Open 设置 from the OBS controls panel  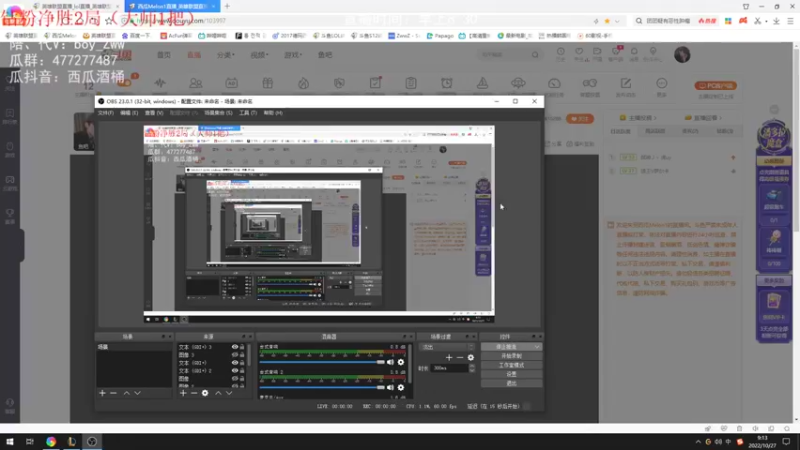point(511,374)
